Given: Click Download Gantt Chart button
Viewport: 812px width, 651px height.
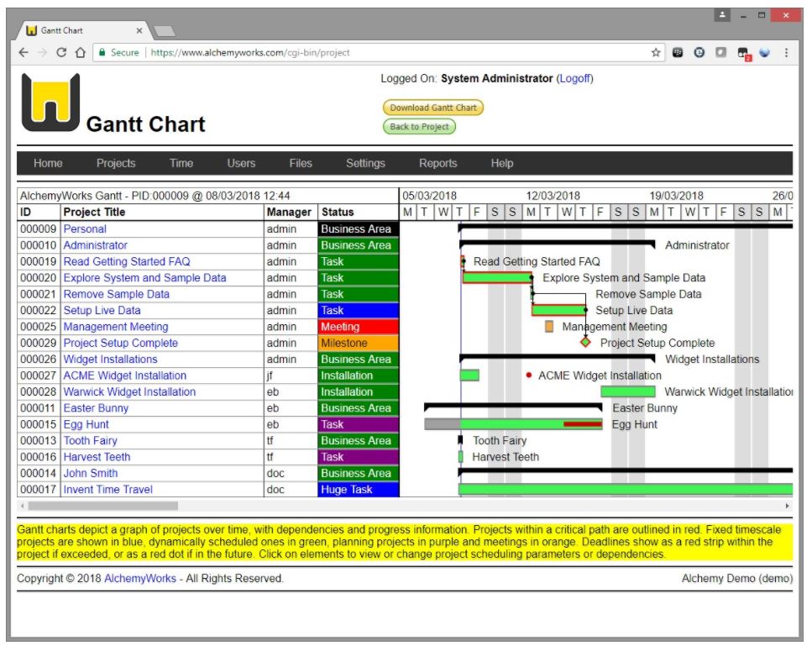Looking at the screenshot, I should click(433, 108).
